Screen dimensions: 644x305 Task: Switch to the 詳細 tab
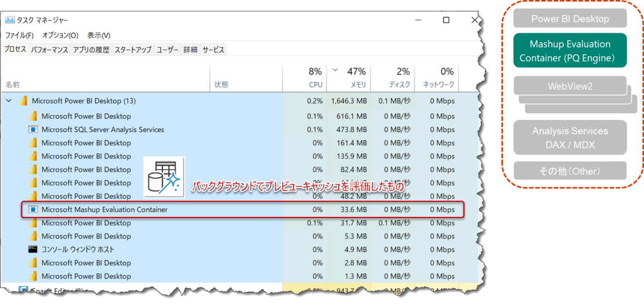(191, 49)
